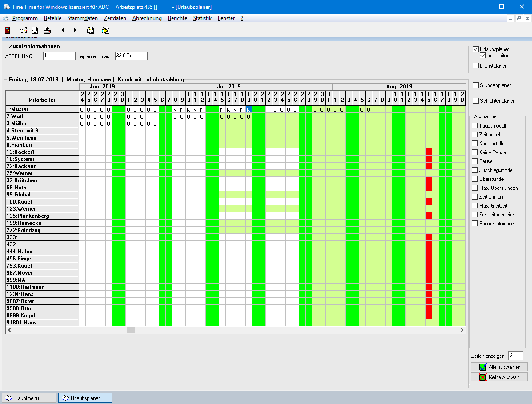Image resolution: width=532 pixels, height=404 pixels.
Task: Go back with the left arrow toolbar icon
Action: (62, 30)
